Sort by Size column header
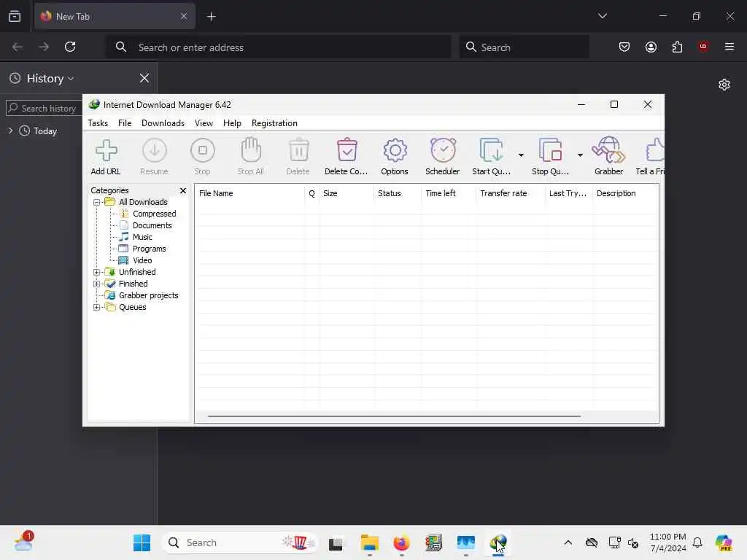This screenshot has width=747, height=560. [x=347, y=193]
